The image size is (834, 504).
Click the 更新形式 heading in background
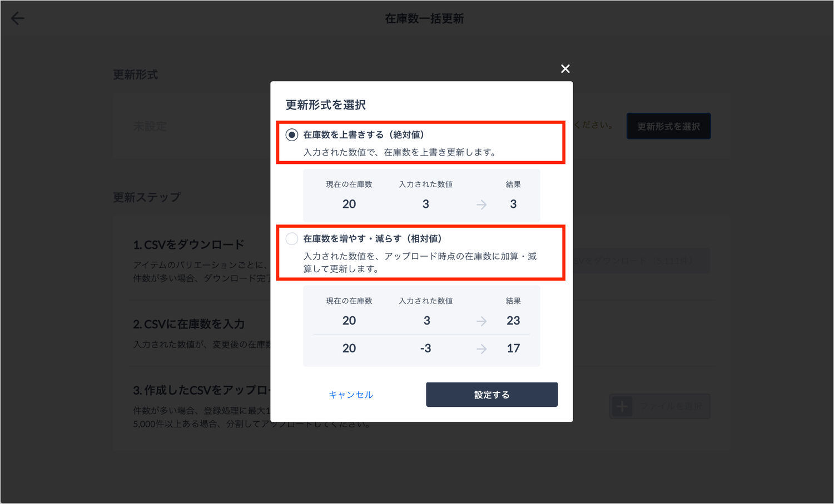[135, 74]
